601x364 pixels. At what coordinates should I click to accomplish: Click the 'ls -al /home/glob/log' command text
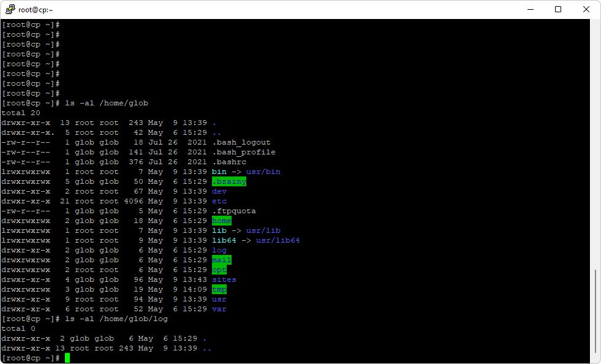coord(116,319)
